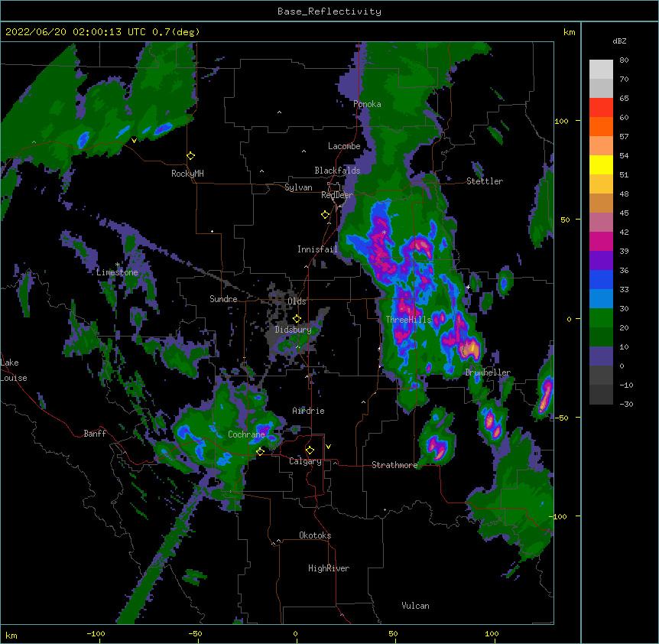Click the Cochrane town label
659x644 pixels.
tap(246, 434)
